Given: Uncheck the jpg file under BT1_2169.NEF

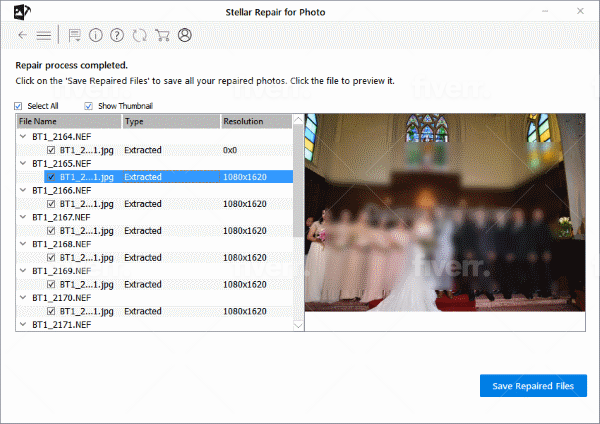Looking at the screenshot, I should pyautogui.click(x=51, y=284).
